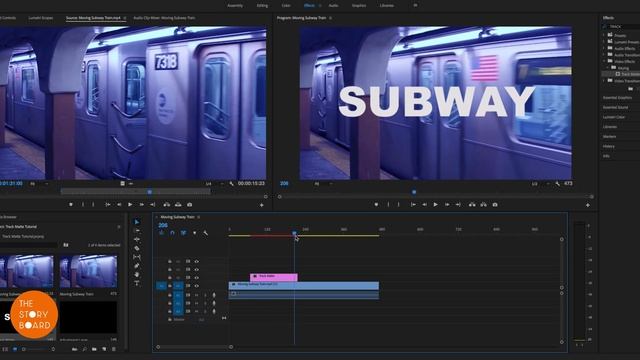Viewport: 640px width, 360px height.
Task: Expand Video Transitions folder
Action: [604, 81]
